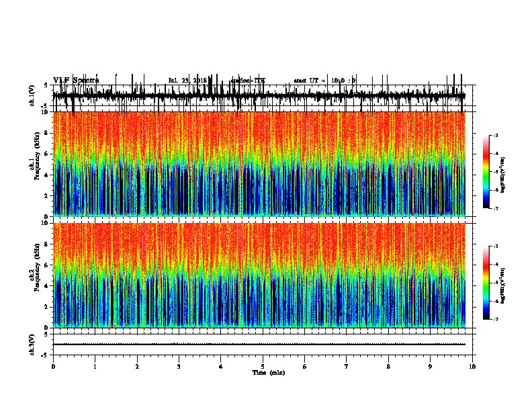Click the "ch.3(V)" vertical axis label
Screen dimensions: 532x411
point(32,345)
